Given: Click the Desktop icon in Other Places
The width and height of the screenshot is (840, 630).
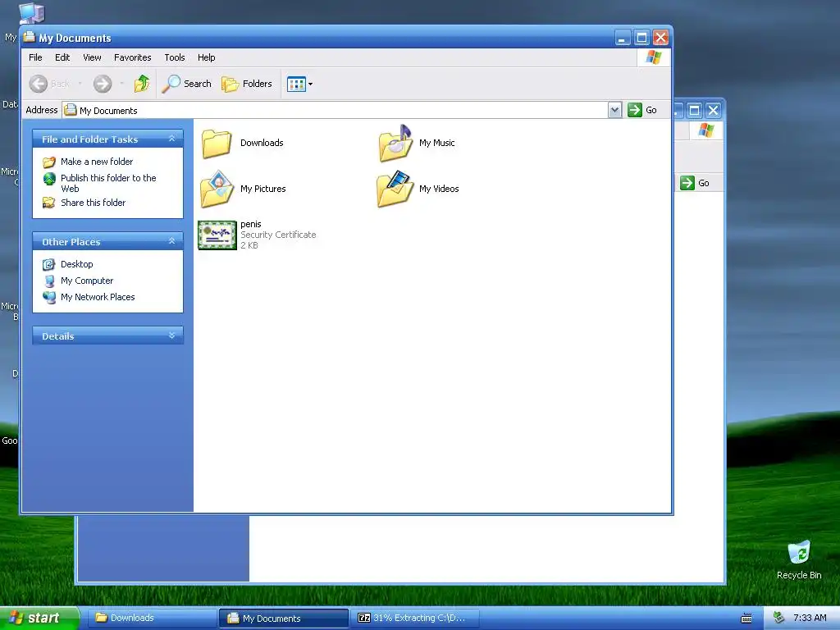Looking at the screenshot, I should 48,264.
